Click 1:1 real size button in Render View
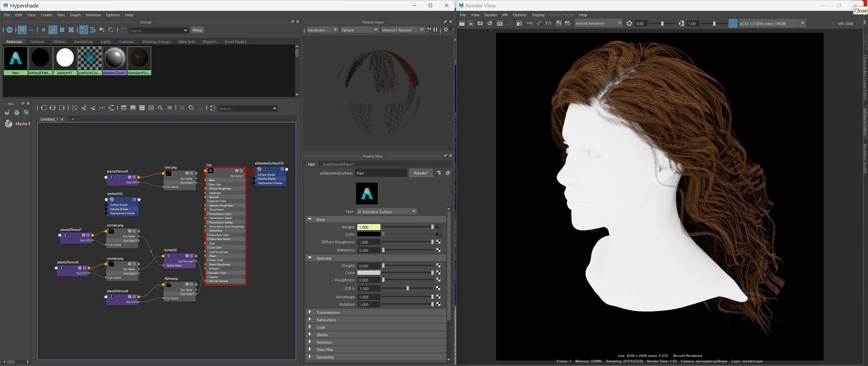The height and width of the screenshot is (366, 868). click(548, 23)
